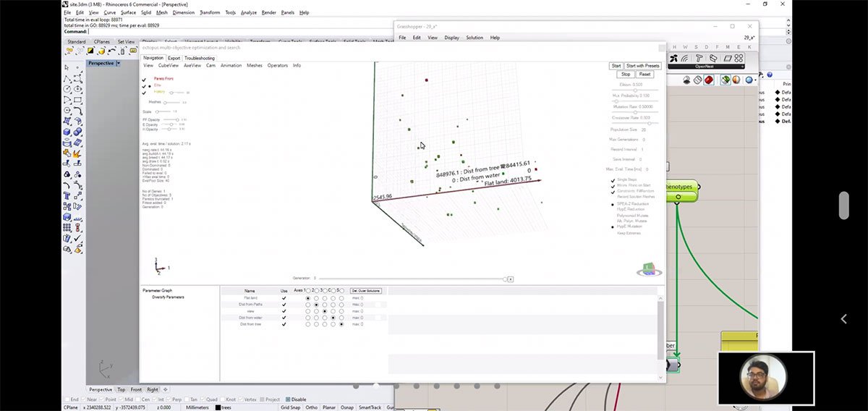Adjust the Generation timeline slider
The height and width of the screenshot is (411, 868).
(412, 279)
